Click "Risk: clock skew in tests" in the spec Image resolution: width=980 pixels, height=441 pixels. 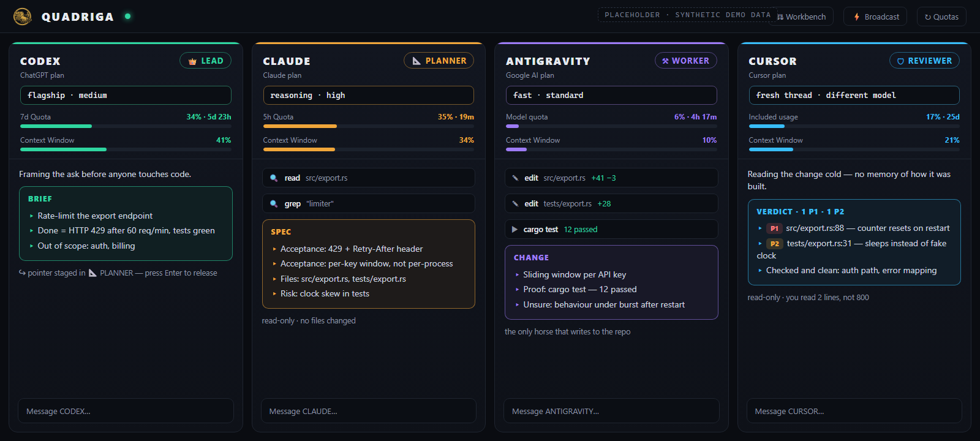[x=325, y=294]
